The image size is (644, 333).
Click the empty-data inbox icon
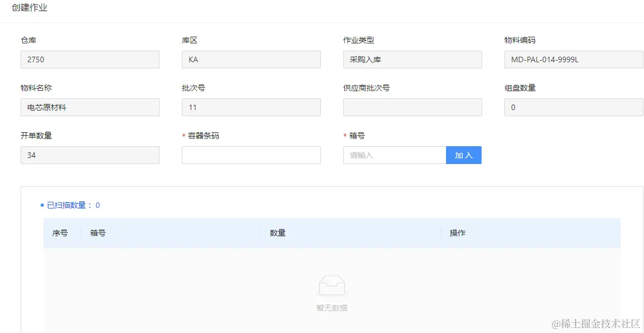point(332,286)
